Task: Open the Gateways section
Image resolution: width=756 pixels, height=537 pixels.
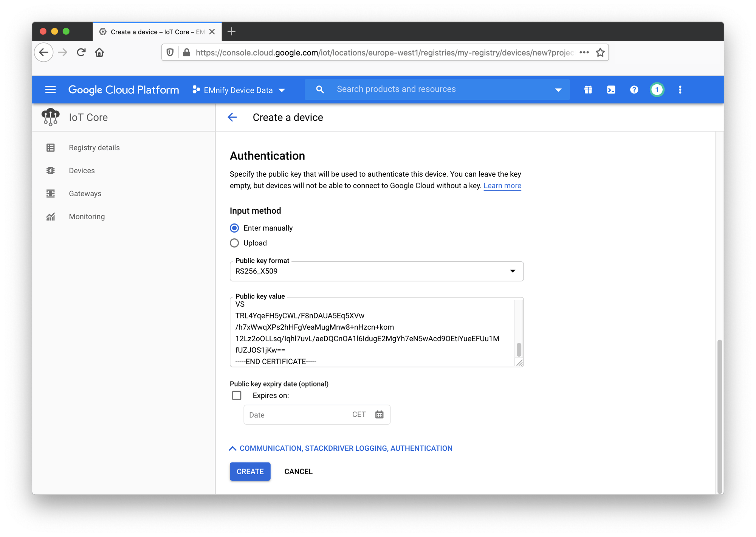Action: pyautogui.click(x=85, y=194)
